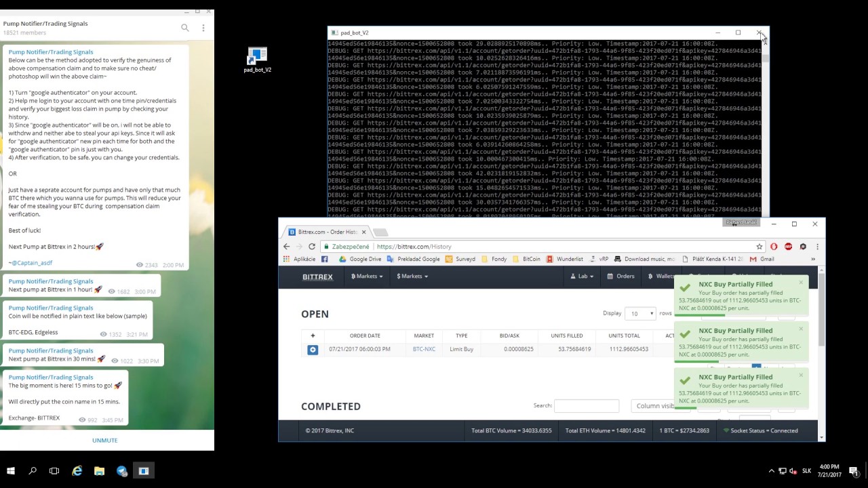This screenshot has width=868, height=488.
Task: Click the muted volume tray icon
Action: (793, 471)
